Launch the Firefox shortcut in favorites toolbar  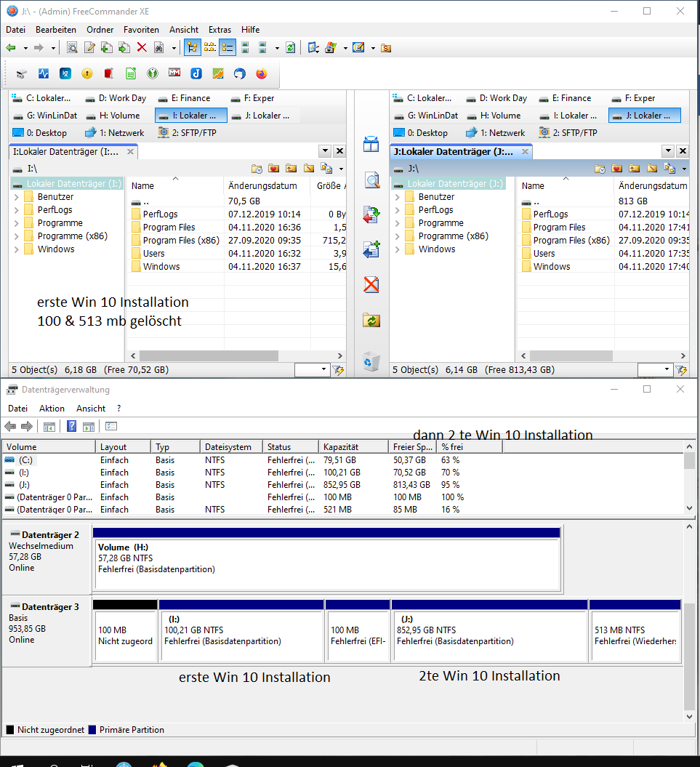pyautogui.click(x=262, y=73)
